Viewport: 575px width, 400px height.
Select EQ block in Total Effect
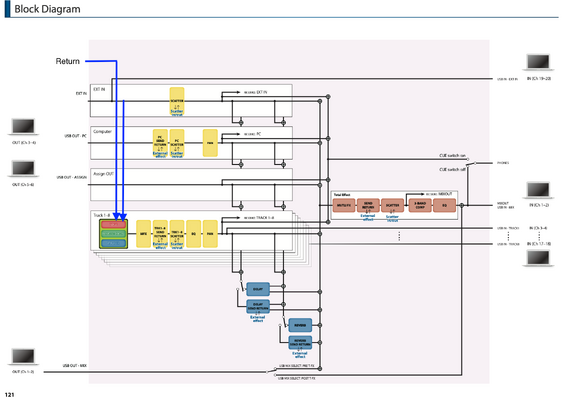click(444, 205)
